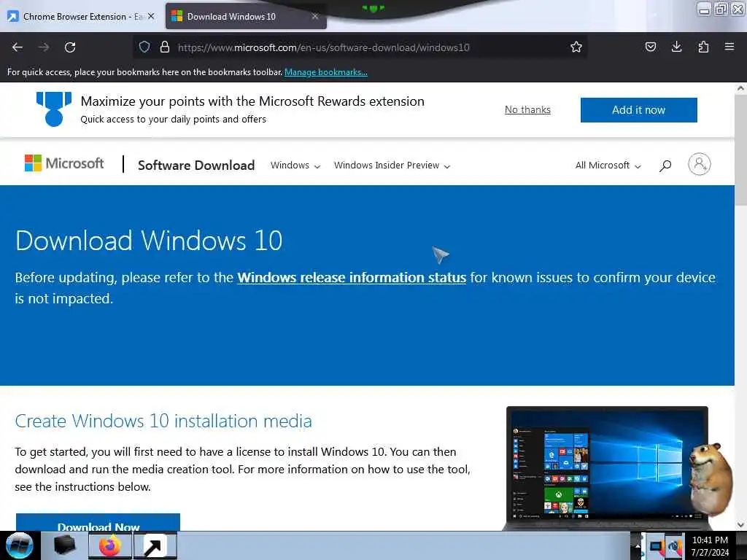Click the account sign-in avatar icon
This screenshot has height=560, width=747.
tap(700, 164)
